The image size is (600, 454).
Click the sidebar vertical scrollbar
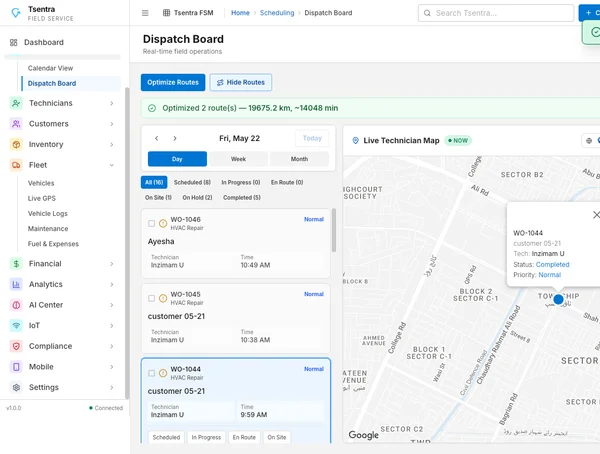pyautogui.click(x=127, y=243)
